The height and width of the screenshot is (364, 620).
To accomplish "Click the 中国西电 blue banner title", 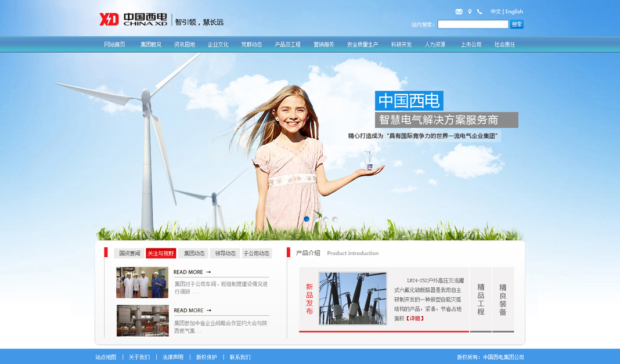I will pyautogui.click(x=409, y=101).
